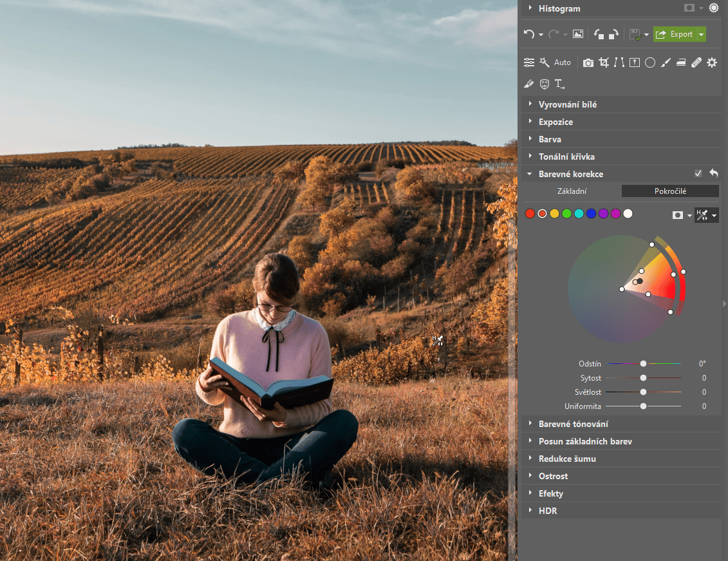Switch to the Pokročilé tab
728x561 pixels.
(x=670, y=191)
